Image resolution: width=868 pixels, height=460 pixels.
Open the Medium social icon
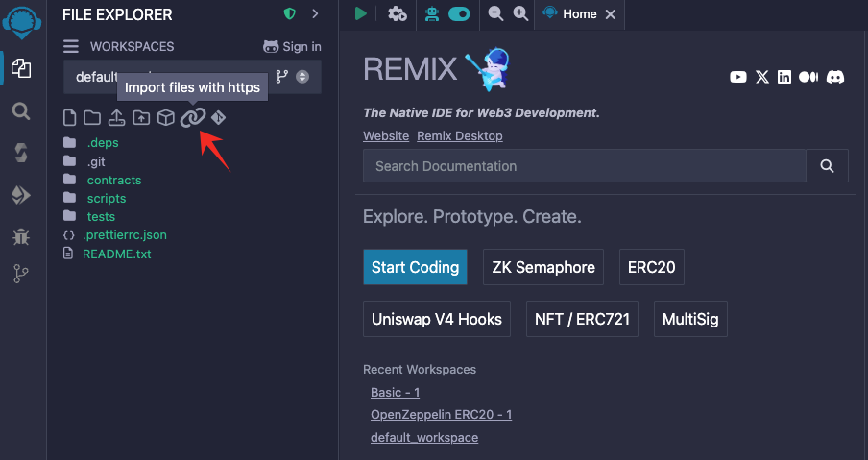point(808,77)
